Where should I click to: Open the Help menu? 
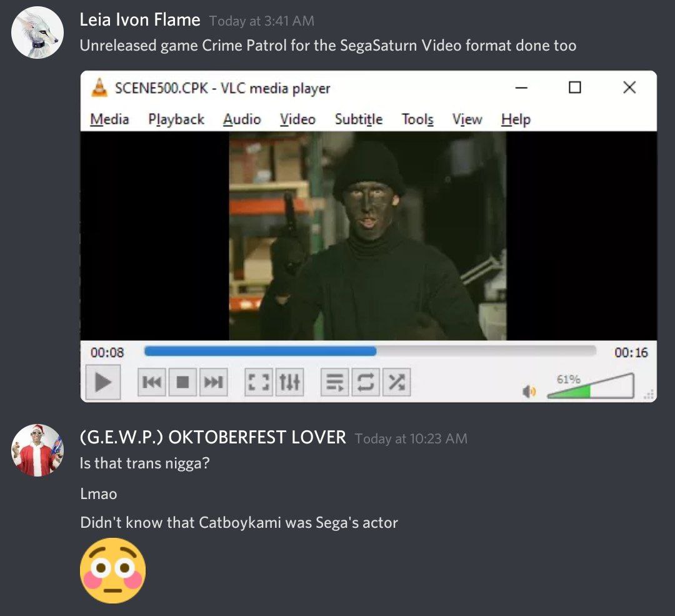[516, 119]
